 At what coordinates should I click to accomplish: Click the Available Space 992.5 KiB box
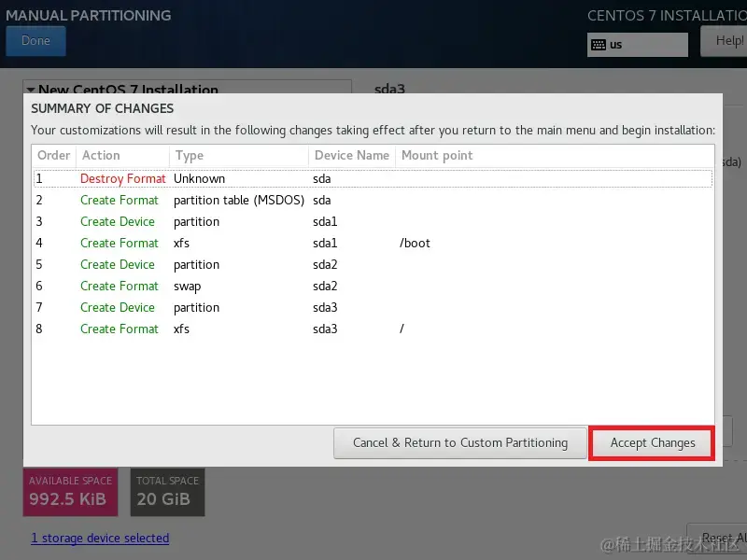tap(71, 492)
